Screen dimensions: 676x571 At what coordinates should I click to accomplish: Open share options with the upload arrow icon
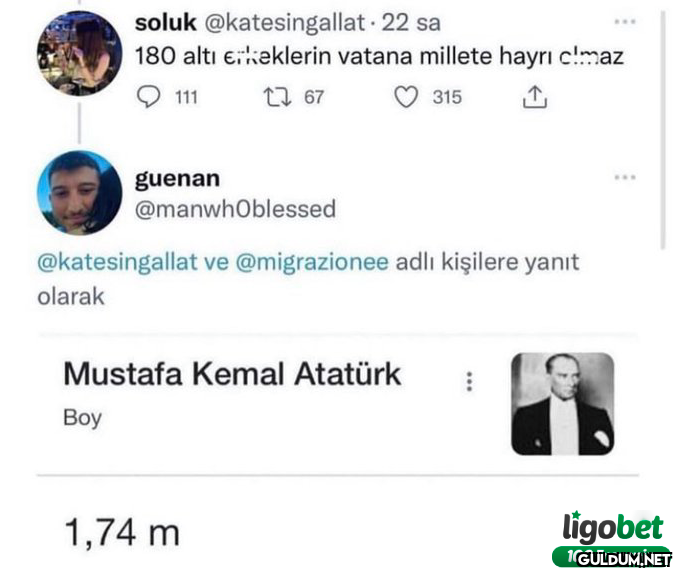535,97
